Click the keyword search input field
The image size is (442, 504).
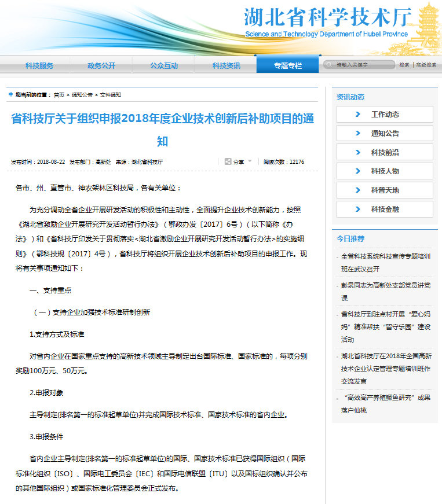click(x=359, y=65)
